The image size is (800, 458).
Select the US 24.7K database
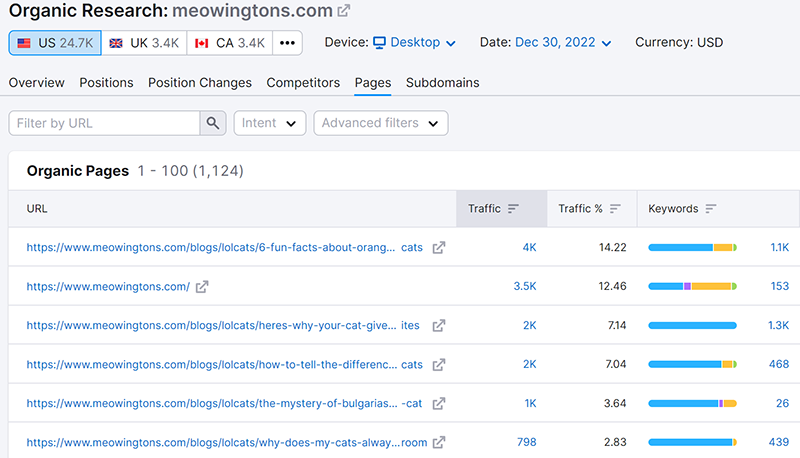pyautogui.click(x=55, y=43)
